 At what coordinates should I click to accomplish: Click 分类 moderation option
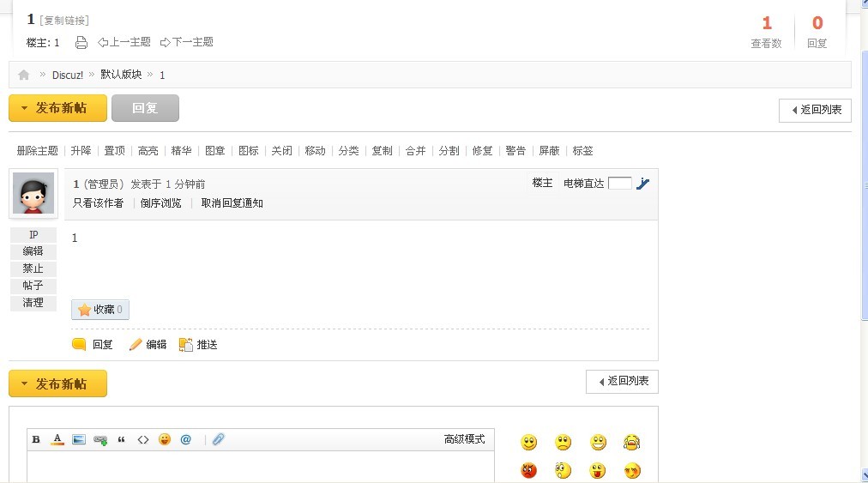[348, 151]
